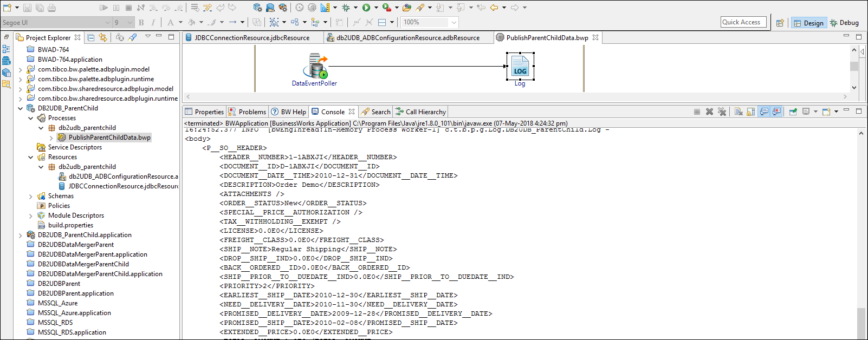Toggle Show Console on standard output change
The image size is (868, 340).
point(764,112)
